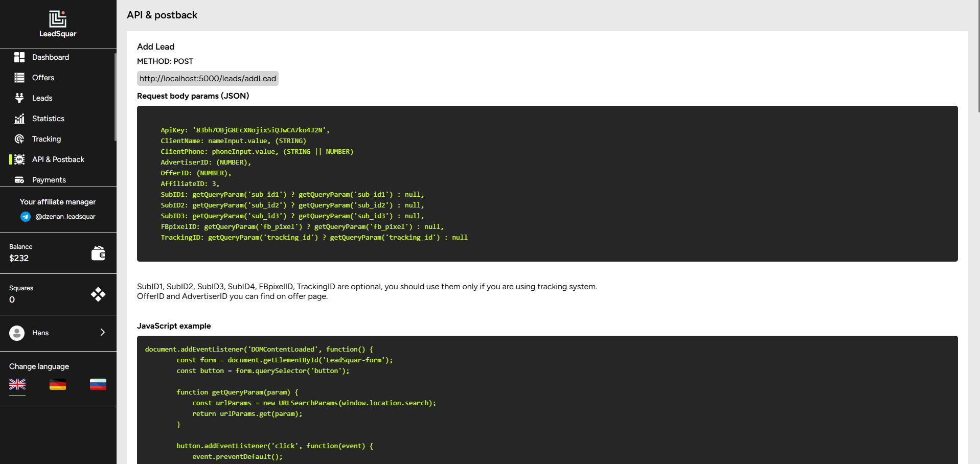
Task: Expand the Hans profile chevron
Action: click(x=103, y=332)
